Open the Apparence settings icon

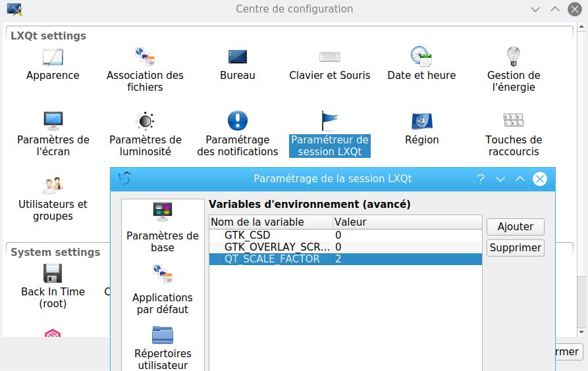[53, 57]
